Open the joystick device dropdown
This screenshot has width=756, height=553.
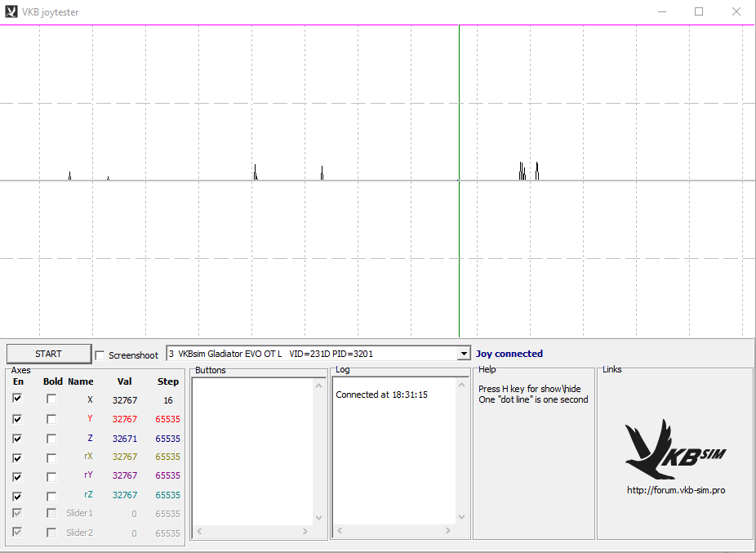point(464,354)
